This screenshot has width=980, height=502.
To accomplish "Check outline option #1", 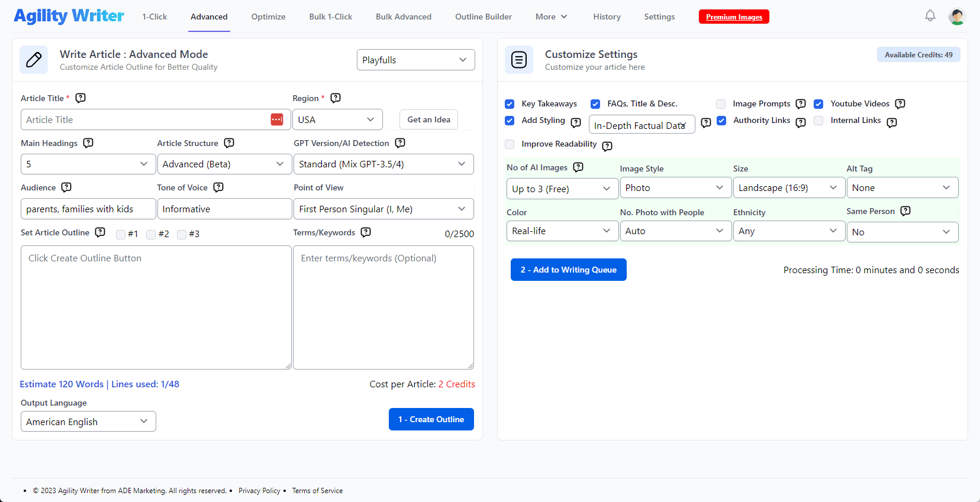I will [x=121, y=235].
